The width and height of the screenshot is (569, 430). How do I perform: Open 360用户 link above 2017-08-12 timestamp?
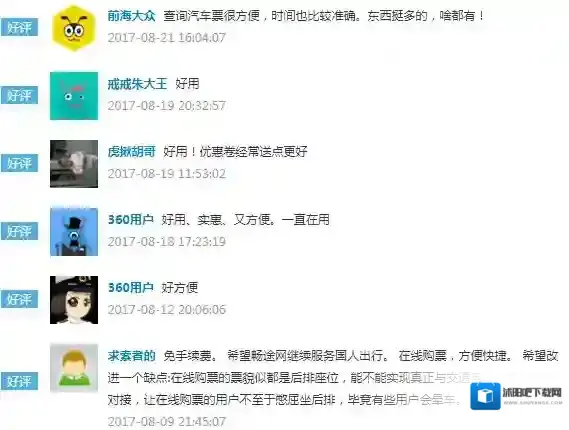click(x=131, y=288)
